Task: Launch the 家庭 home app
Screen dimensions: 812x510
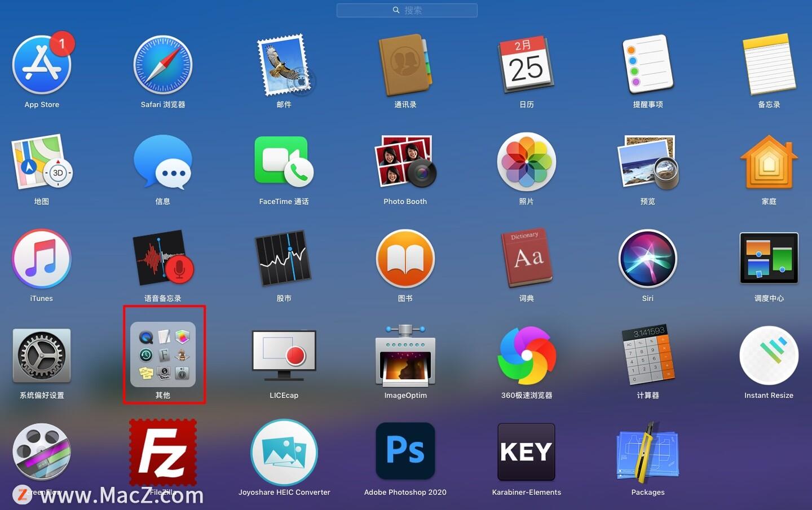Action: (x=769, y=162)
